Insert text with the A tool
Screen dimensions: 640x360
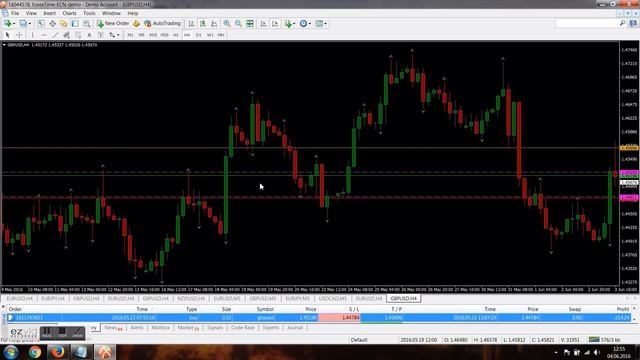tap(89, 35)
